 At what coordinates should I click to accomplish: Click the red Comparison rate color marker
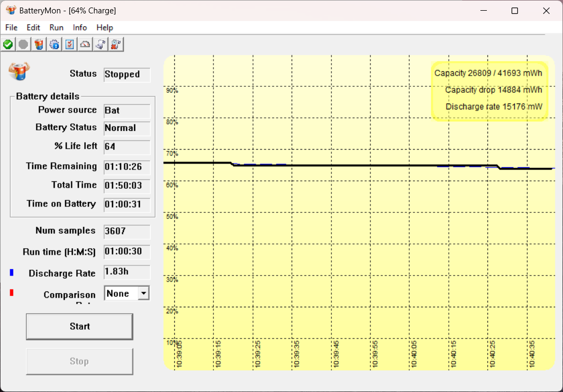pos(11,293)
